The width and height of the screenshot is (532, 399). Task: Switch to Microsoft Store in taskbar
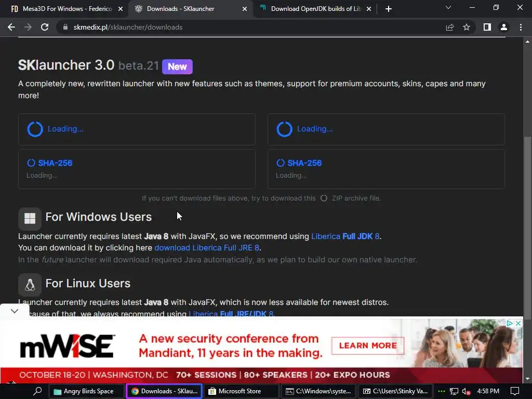point(241,391)
